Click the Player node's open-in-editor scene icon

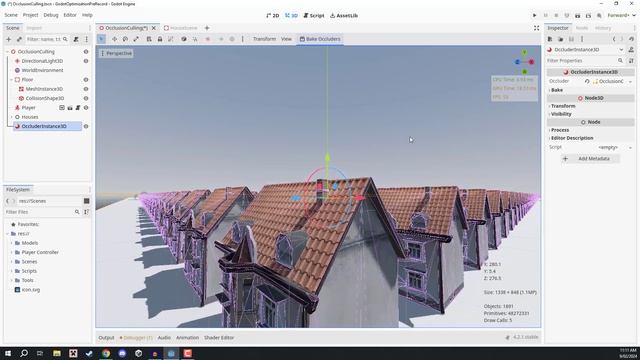70,108
